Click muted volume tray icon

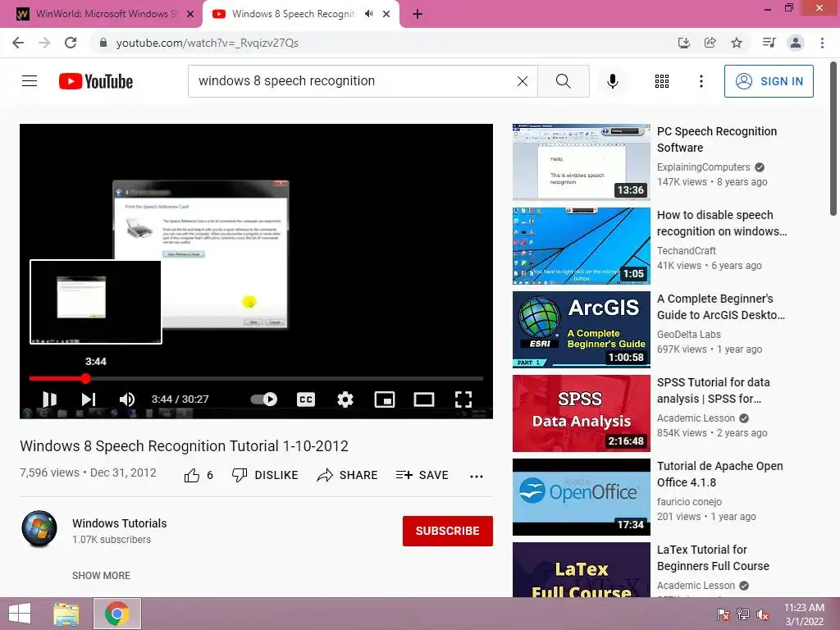point(763,614)
